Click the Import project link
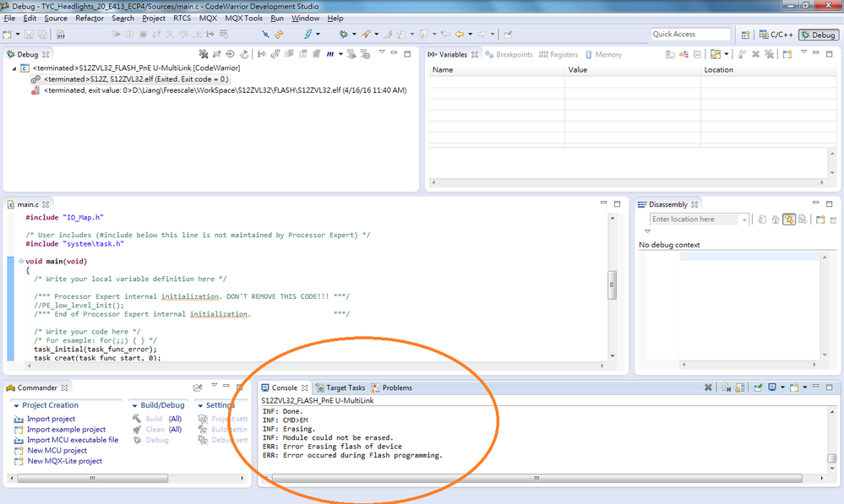The height and width of the screenshot is (504, 844). point(52,419)
